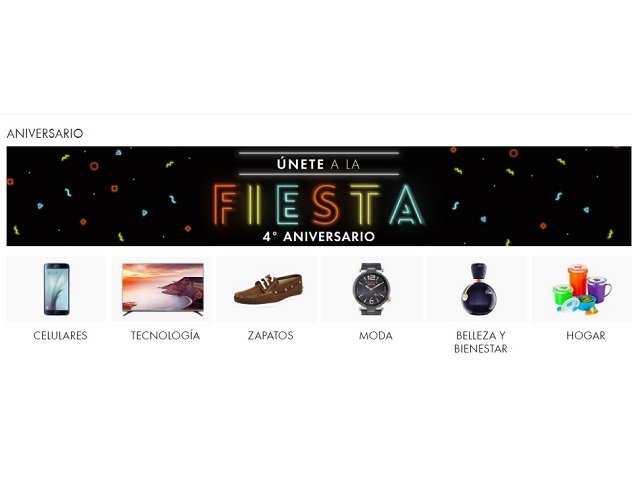Open BELLEZA Y BIENESTAR category link
The height and width of the screenshot is (480, 640).
point(481,342)
